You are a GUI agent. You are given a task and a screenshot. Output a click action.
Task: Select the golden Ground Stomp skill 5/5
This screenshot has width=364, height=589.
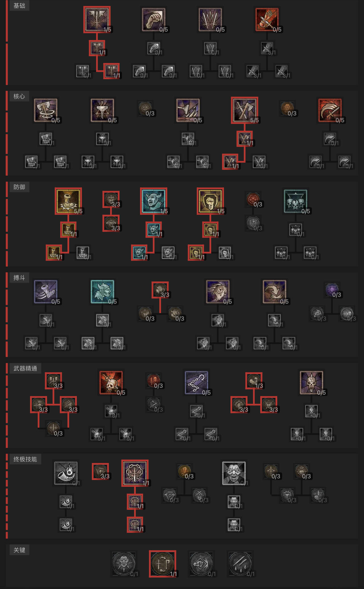click(x=68, y=201)
